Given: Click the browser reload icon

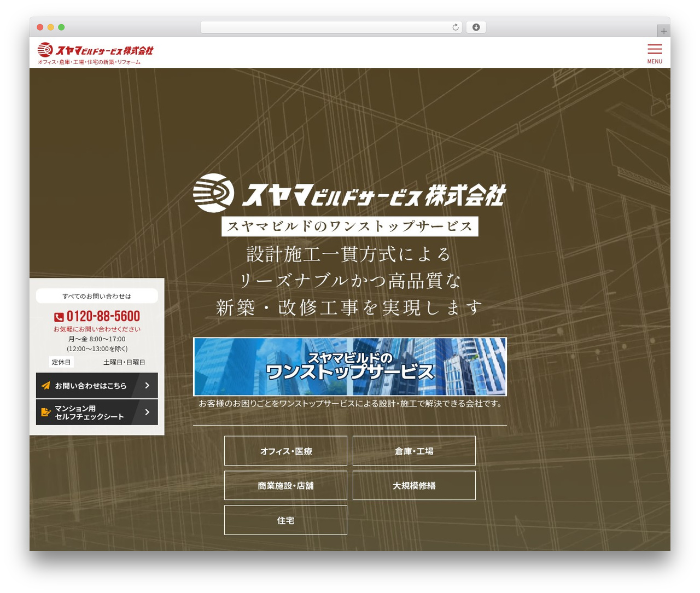Looking at the screenshot, I should 455,27.
